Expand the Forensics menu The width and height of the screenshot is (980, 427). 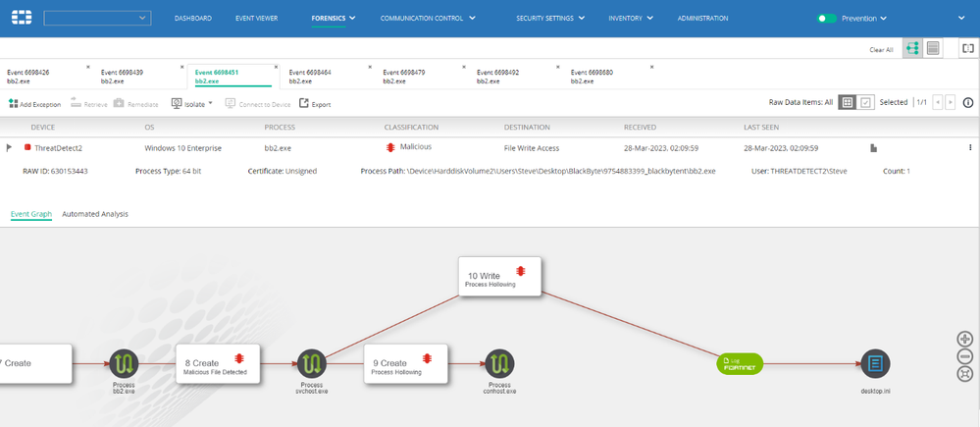334,18
